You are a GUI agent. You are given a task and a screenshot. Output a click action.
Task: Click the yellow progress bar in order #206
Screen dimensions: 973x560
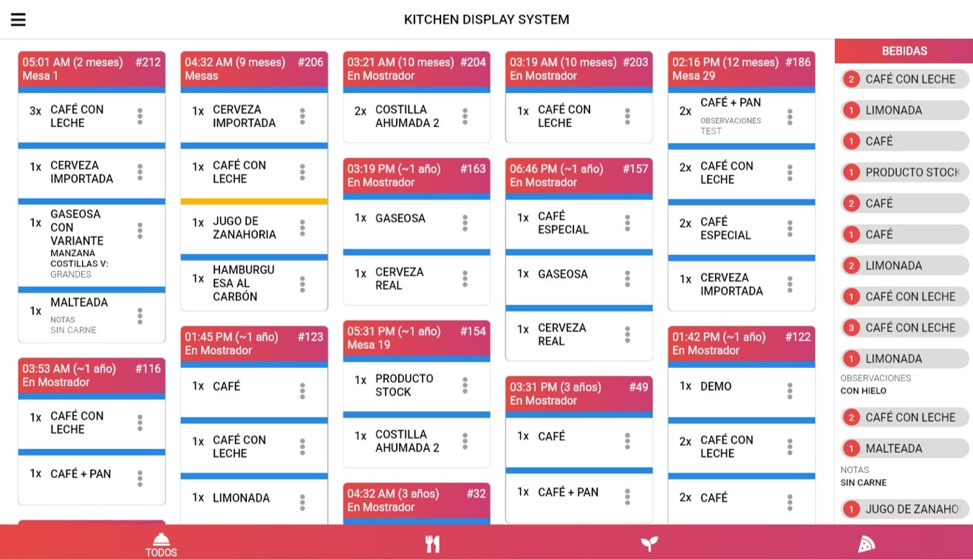click(x=253, y=200)
